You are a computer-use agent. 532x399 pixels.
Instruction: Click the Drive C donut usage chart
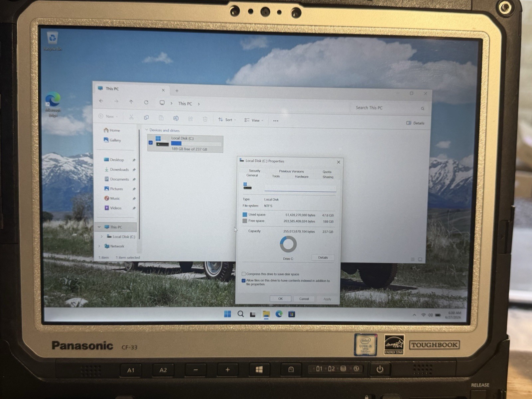pyautogui.click(x=288, y=244)
